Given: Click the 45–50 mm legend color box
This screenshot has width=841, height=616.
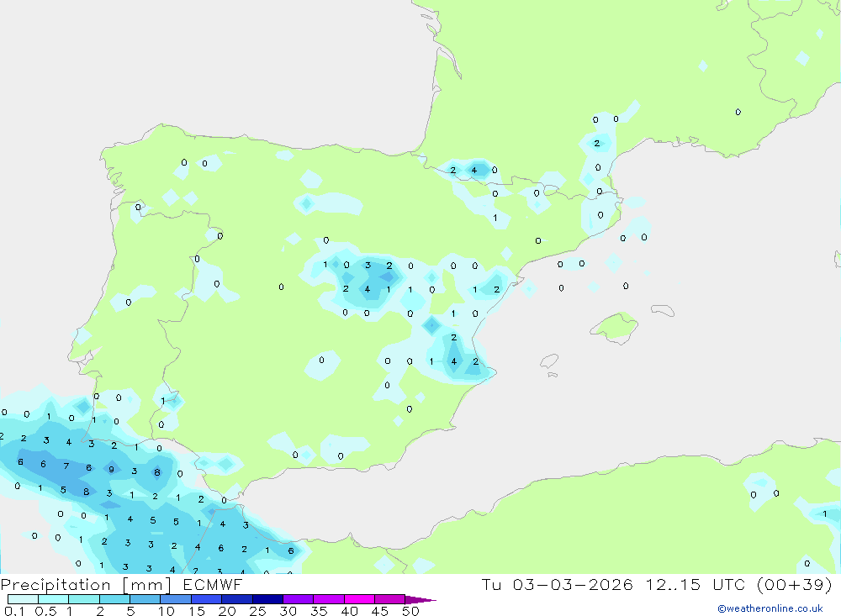Looking at the screenshot, I should tap(390, 599).
